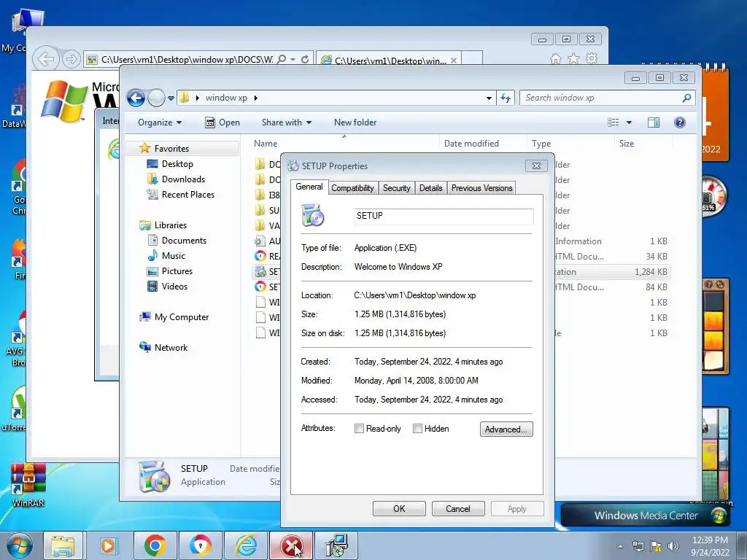The width and height of the screenshot is (747, 560).
Task: Click New folder in toolbar
Action: pos(355,122)
